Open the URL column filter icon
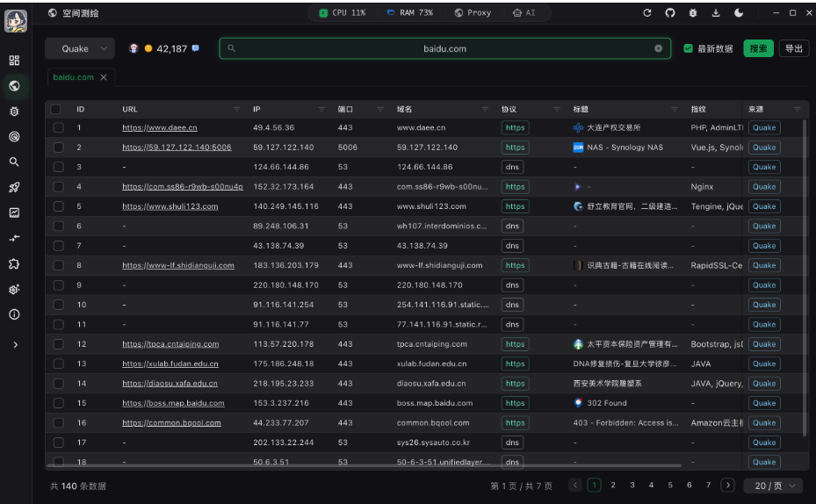The image size is (816, 504). tap(237, 109)
